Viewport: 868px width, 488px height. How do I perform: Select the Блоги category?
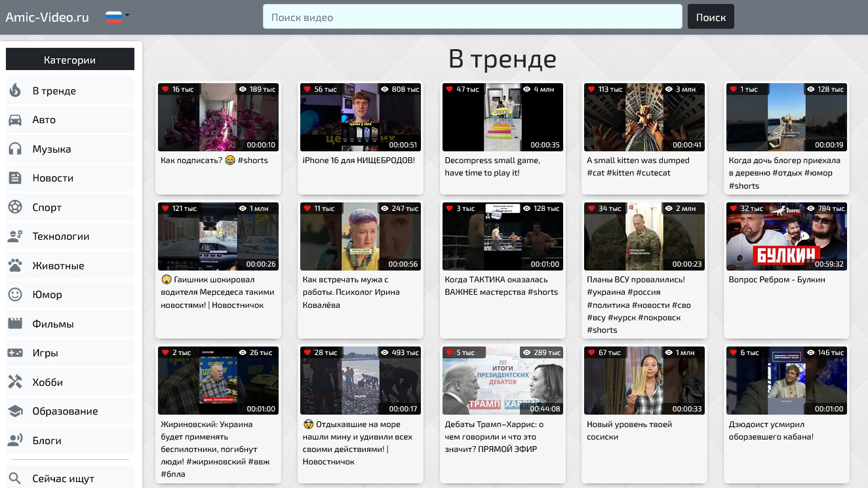coord(47,441)
